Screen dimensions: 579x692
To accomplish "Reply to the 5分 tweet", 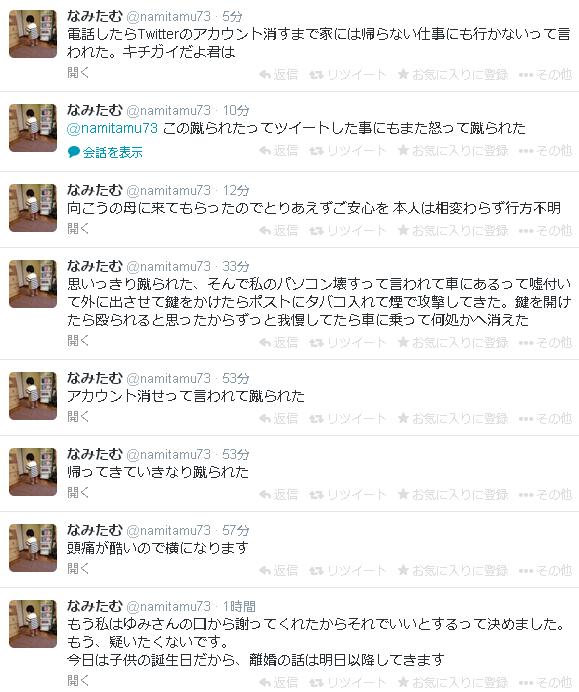I will click(x=278, y=74).
